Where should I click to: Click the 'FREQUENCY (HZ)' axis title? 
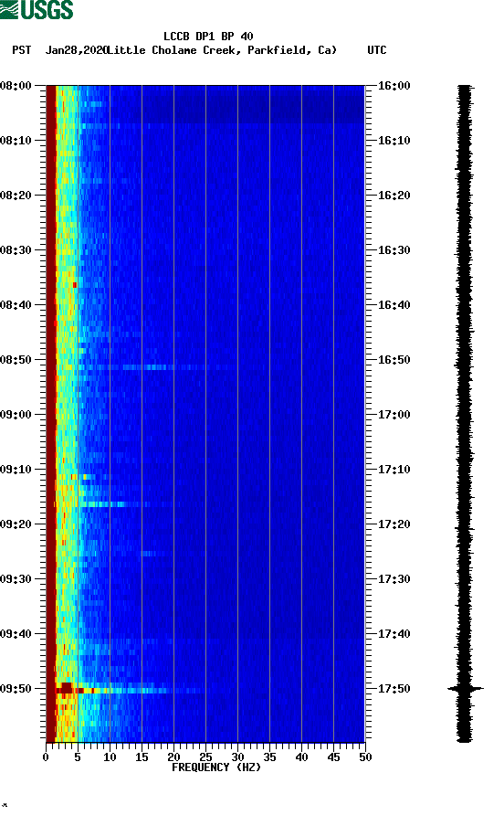(216, 767)
